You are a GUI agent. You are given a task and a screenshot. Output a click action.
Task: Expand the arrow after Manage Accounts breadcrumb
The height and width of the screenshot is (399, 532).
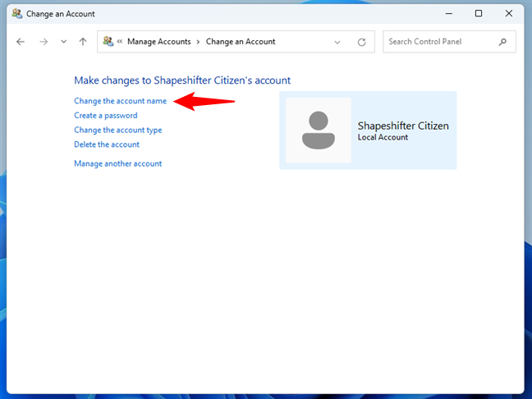pos(198,42)
